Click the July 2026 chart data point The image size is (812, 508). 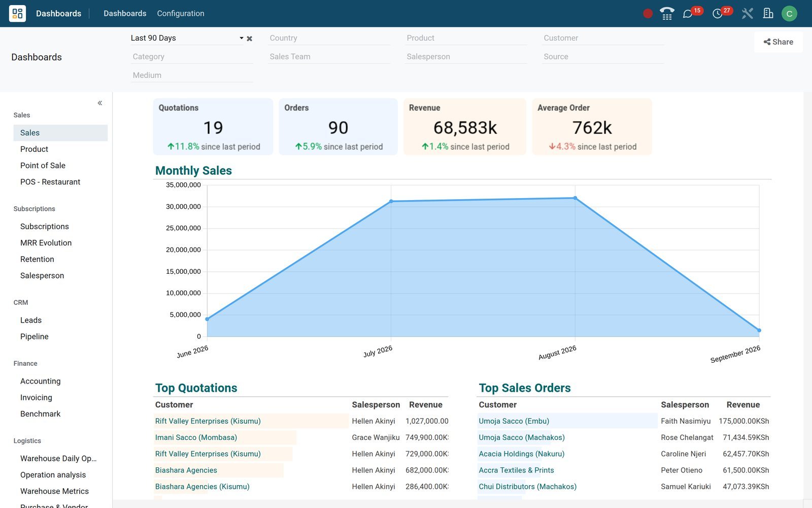click(391, 201)
